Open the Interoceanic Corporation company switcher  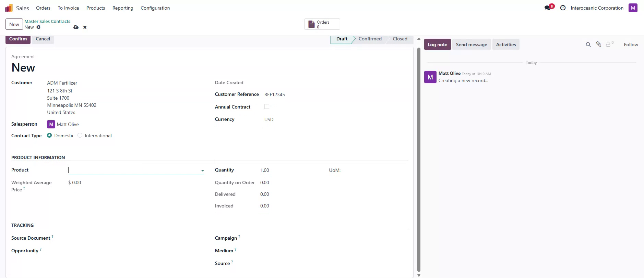(x=597, y=8)
